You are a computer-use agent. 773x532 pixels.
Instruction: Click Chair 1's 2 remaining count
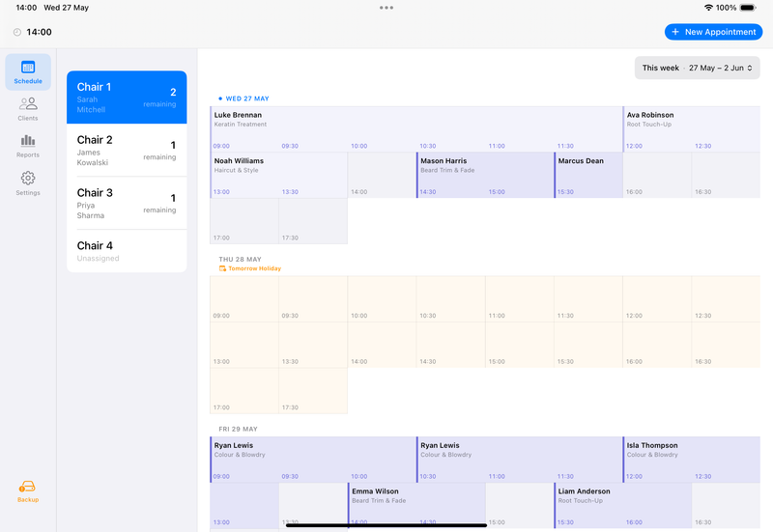[x=159, y=98]
